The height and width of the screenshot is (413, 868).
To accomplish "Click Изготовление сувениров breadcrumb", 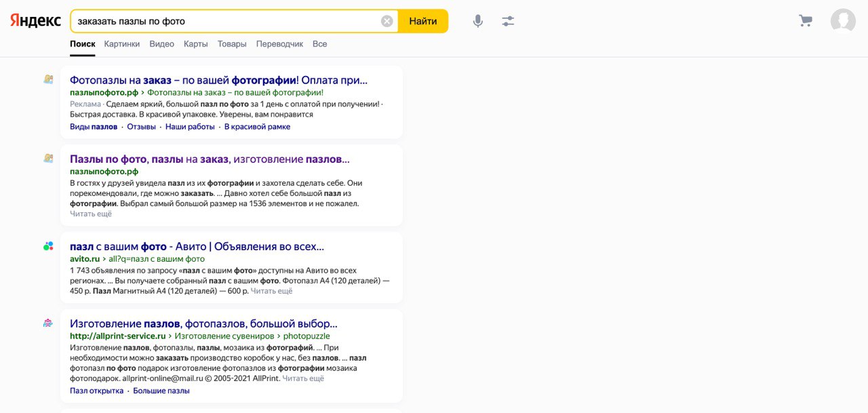I will coord(224,336).
